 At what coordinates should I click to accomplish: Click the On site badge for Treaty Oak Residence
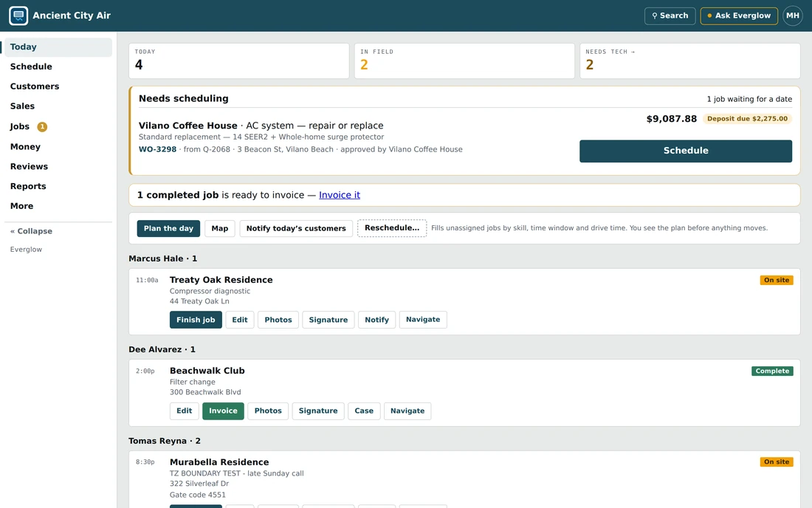777,280
